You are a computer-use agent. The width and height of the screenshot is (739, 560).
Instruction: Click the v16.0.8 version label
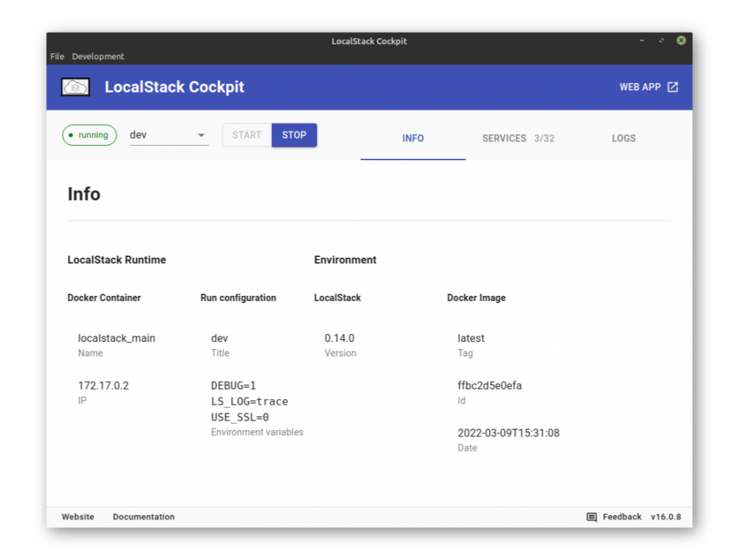(666, 517)
